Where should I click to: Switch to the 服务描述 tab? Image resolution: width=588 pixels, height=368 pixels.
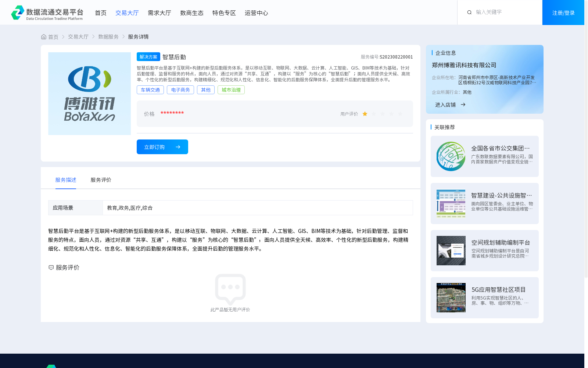66,180
